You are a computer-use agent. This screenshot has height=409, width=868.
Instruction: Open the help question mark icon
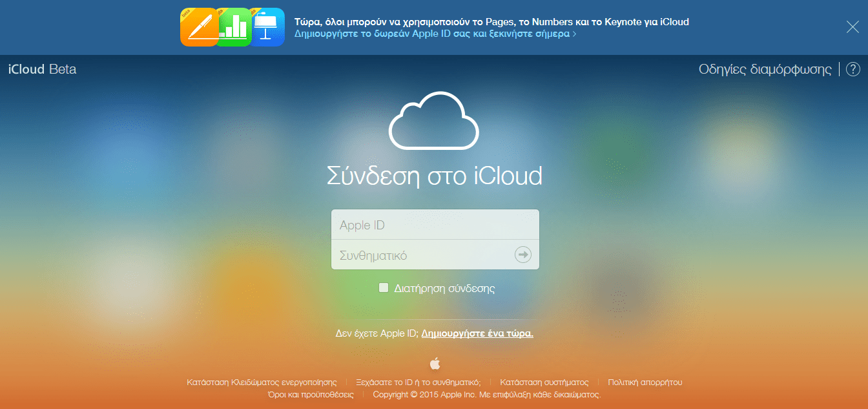[x=853, y=69]
